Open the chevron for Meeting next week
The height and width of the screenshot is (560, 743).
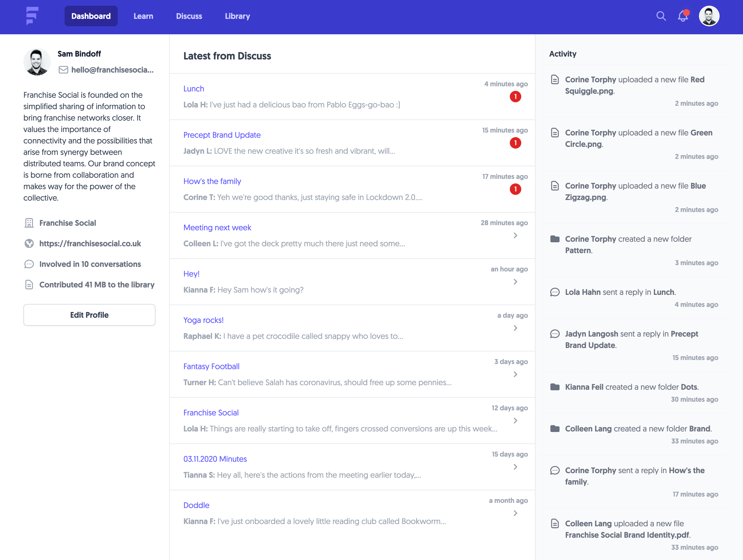515,236
